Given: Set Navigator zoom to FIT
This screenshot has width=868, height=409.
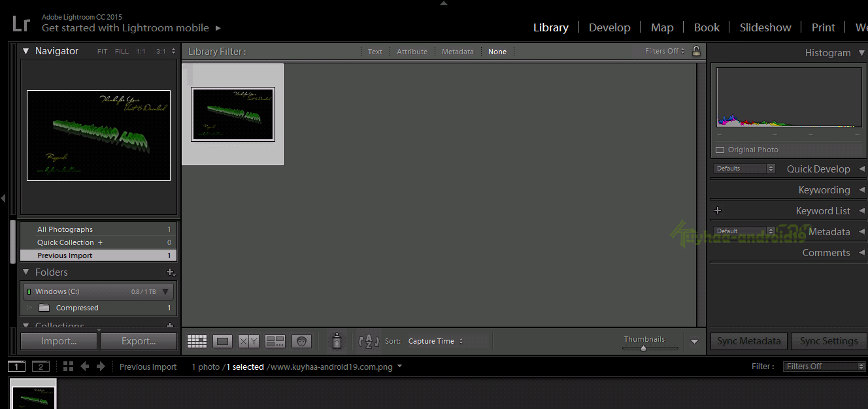Looking at the screenshot, I should point(103,51).
